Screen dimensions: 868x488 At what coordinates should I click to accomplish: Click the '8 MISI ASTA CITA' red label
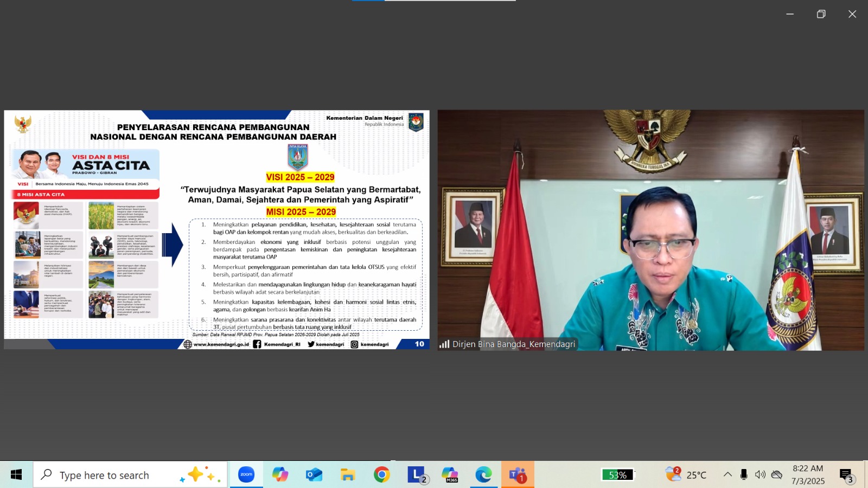[41, 194]
